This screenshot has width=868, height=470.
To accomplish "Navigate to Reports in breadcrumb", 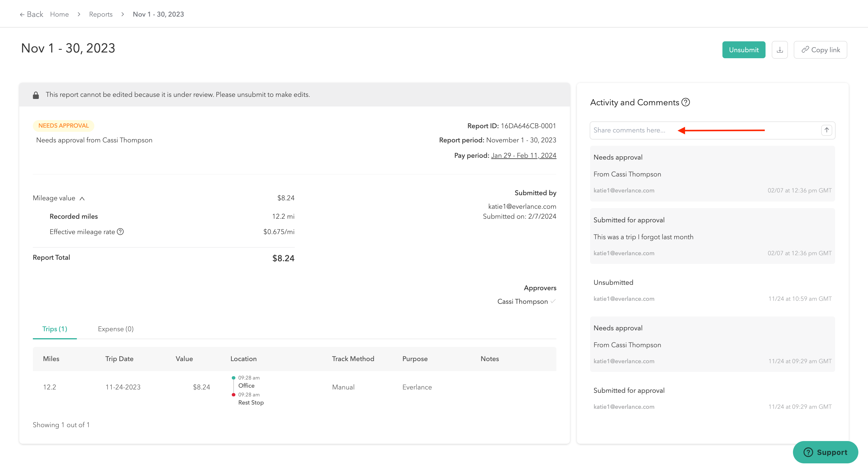I will 100,14.
